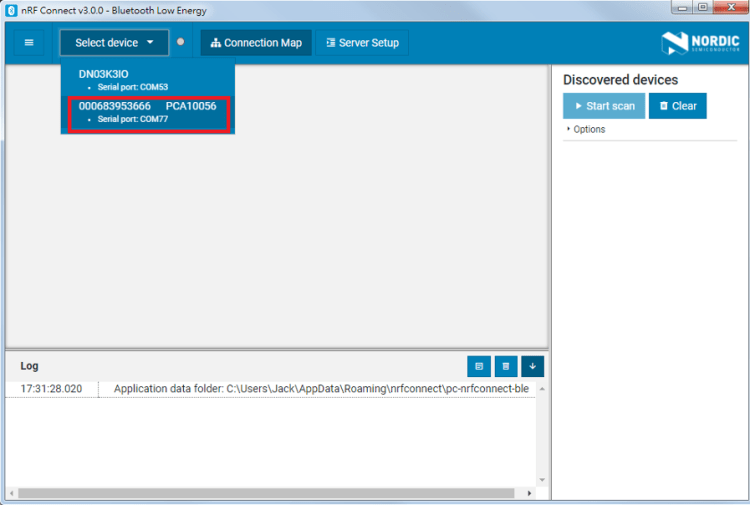Open log file icon in Log panel

pyautogui.click(x=479, y=367)
